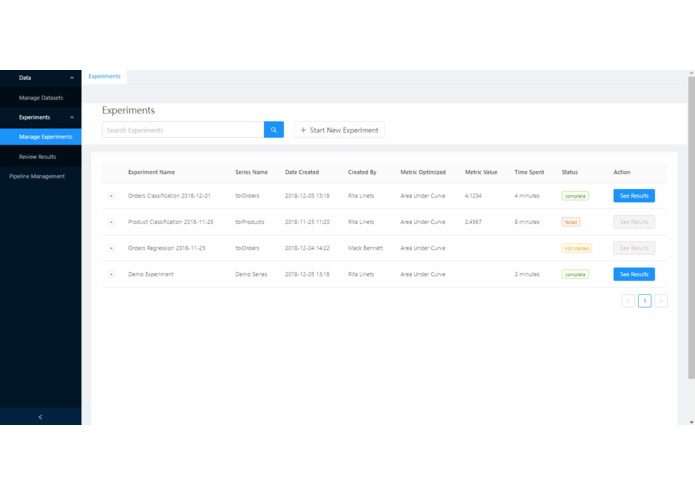Expand the Product Classification 2018-11-25 row
This screenshot has width=695, height=494.
[111, 222]
